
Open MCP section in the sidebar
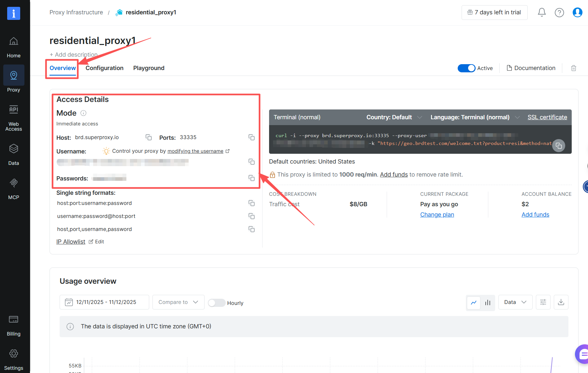point(14,188)
